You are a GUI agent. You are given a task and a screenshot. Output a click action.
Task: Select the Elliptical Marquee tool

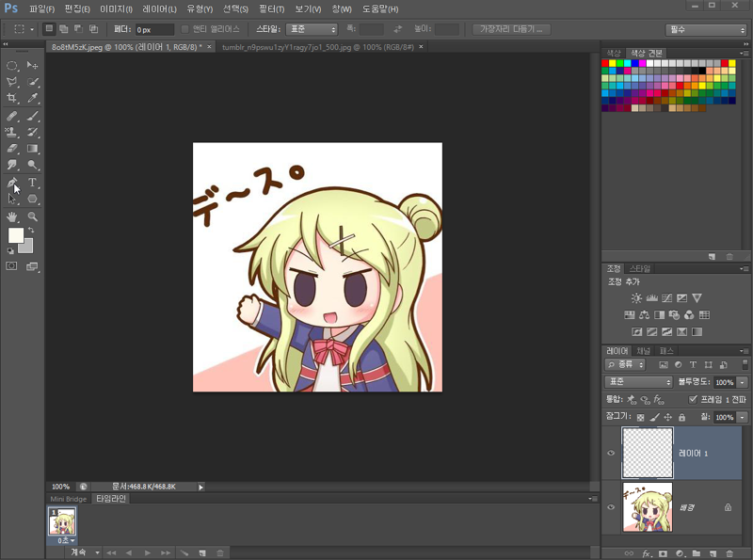pos(12,65)
